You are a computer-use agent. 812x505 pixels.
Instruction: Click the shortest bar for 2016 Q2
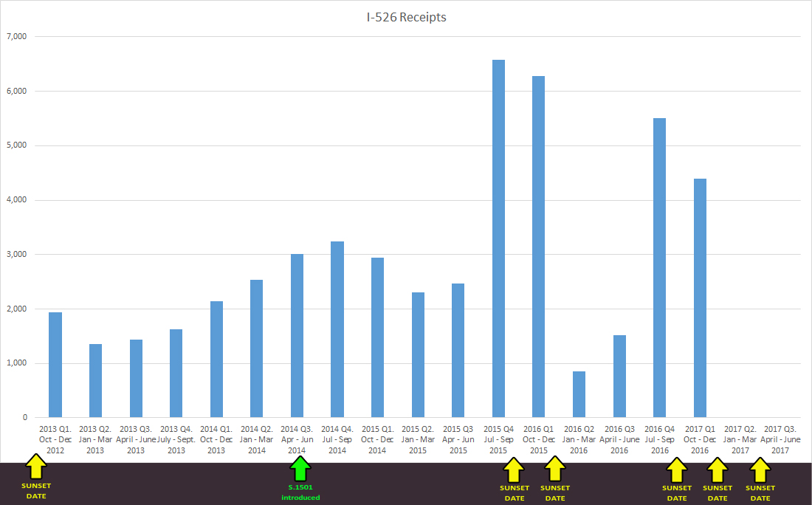[579, 394]
